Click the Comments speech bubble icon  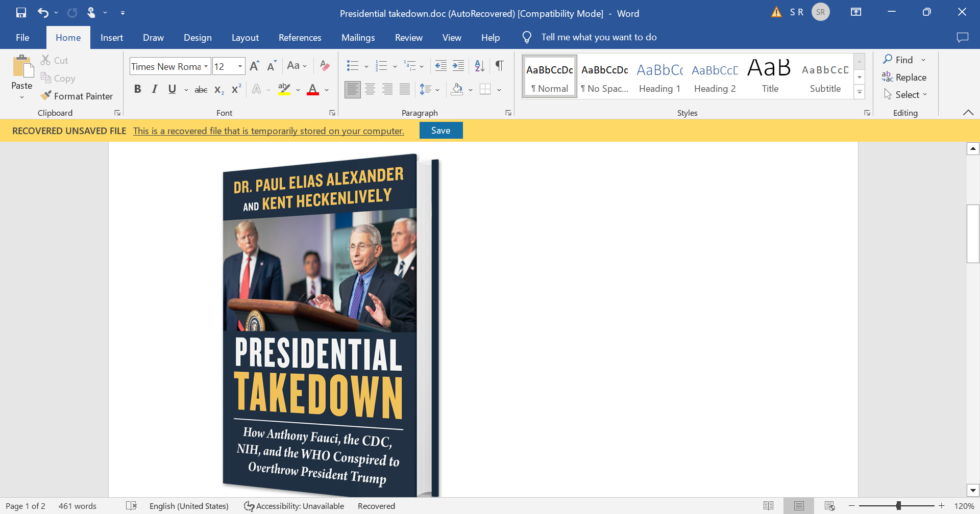962,37
